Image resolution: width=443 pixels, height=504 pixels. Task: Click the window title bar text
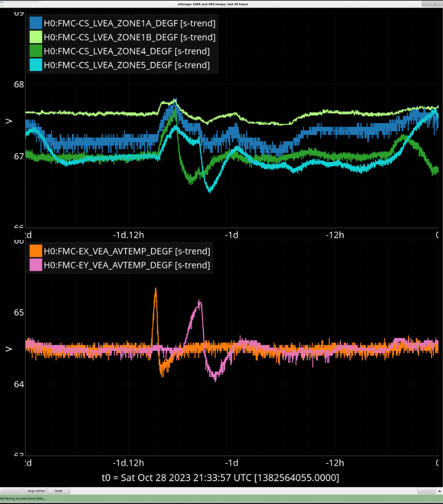pos(221,3)
